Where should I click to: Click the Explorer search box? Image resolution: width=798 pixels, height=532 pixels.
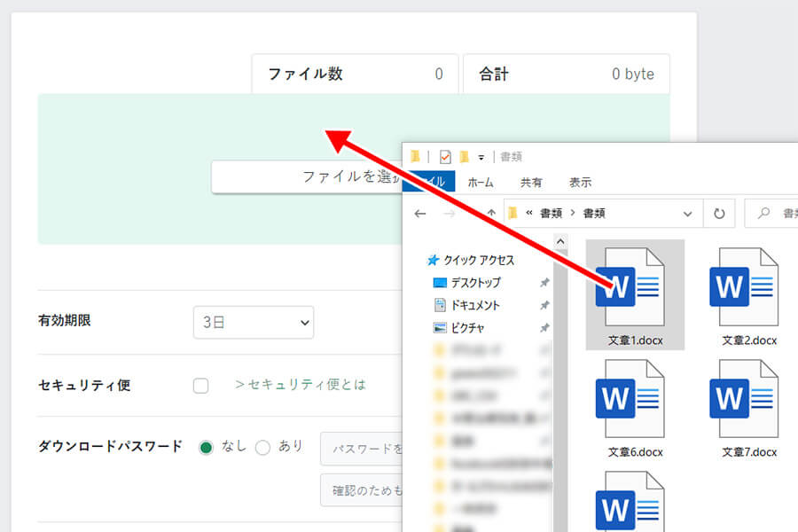point(771,214)
